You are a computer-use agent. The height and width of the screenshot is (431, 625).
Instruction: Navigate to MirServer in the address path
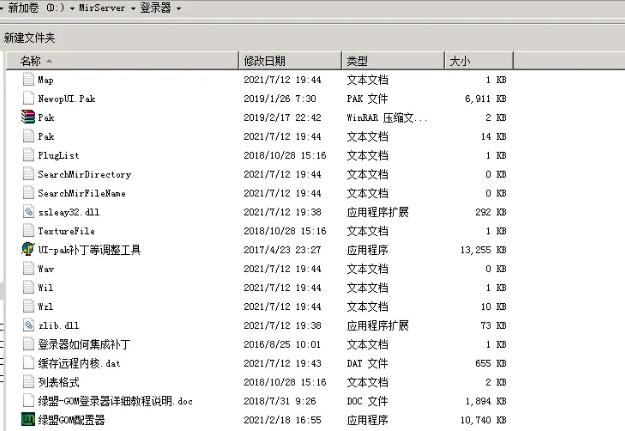click(x=102, y=8)
